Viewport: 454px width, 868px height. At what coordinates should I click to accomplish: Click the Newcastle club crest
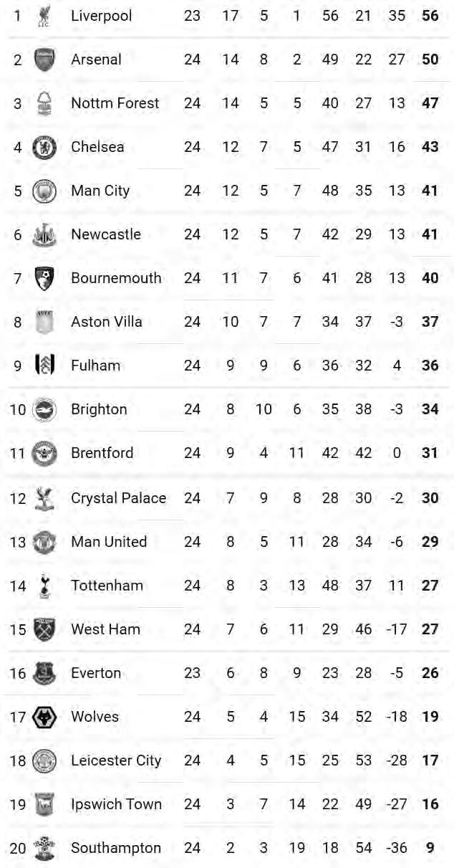pos(44,235)
